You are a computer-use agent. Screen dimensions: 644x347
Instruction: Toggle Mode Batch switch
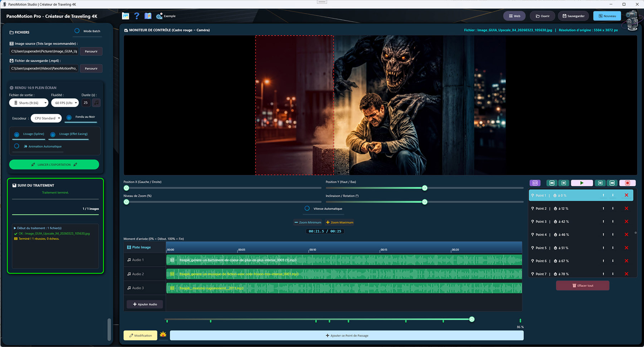pos(77,31)
